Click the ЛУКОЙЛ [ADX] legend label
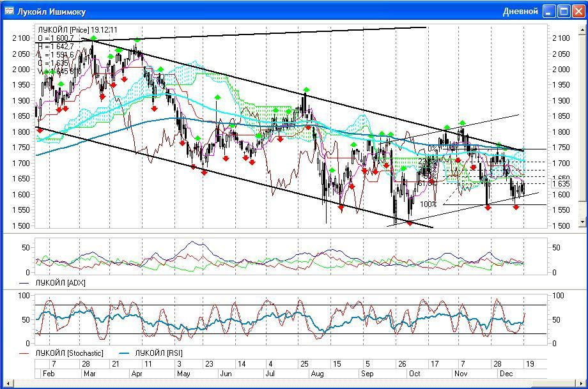588x389 pixels. point(60,283)
